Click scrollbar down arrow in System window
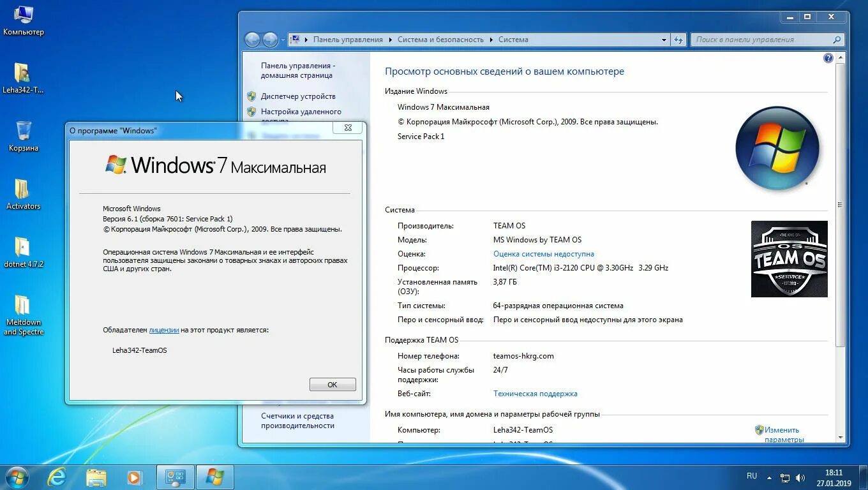 pyautogui.click(x=841, y=438)
